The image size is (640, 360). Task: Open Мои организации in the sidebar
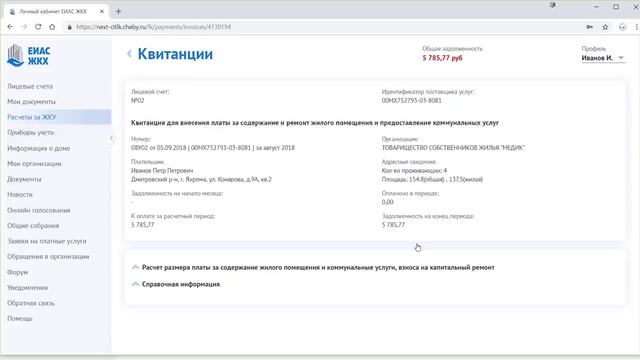point(34,164)
